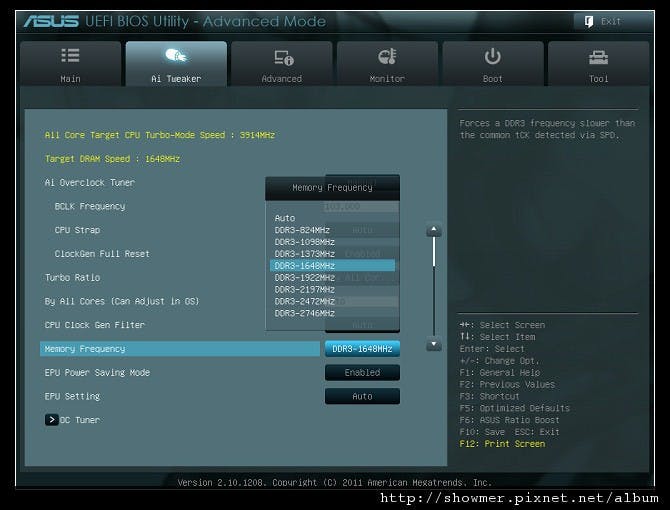Switch to the Main tab label
The width and height of the screenshot is (670, 510).
pos(71,79)
